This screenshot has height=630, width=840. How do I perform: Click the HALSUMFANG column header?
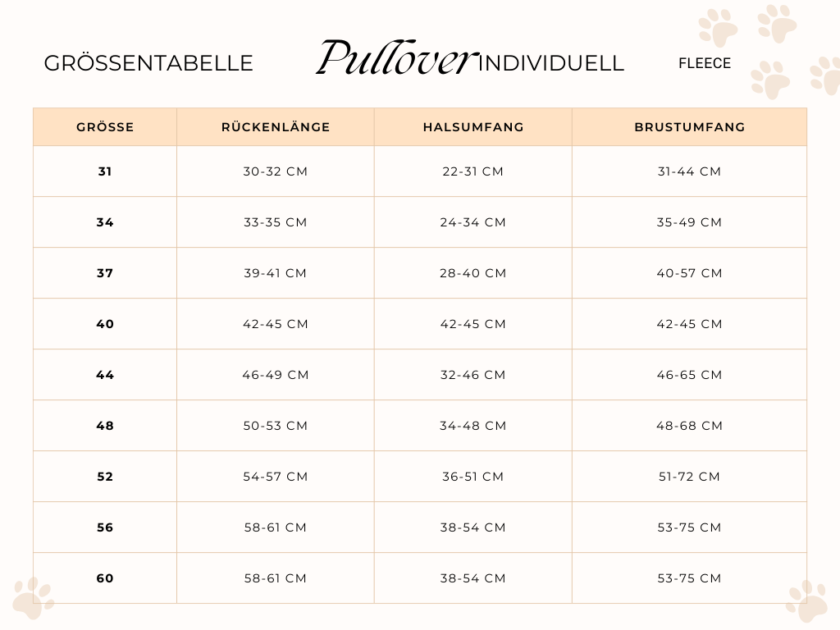(473, 127)
